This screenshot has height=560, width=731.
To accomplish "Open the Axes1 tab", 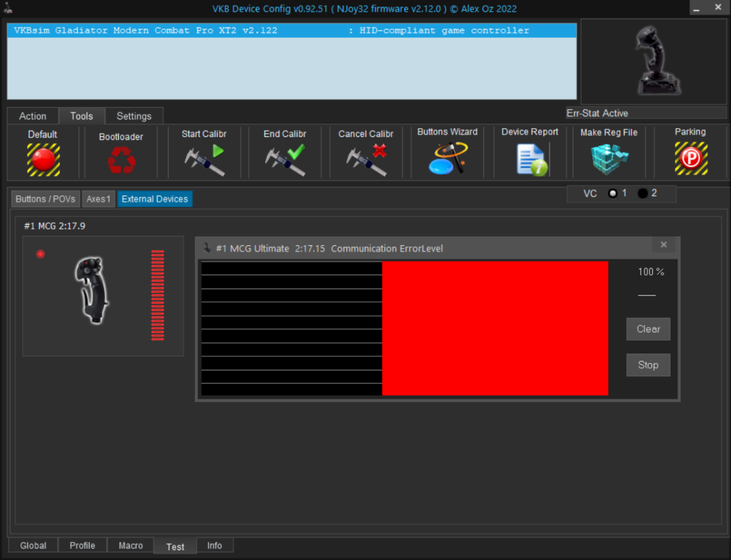I will 98,199.
